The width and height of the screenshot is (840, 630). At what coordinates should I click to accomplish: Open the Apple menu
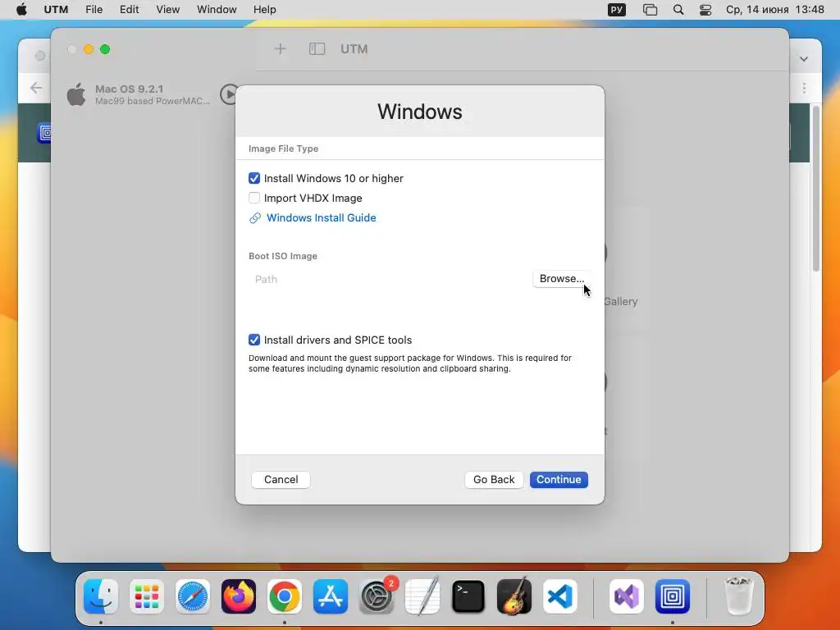[21, 10]
